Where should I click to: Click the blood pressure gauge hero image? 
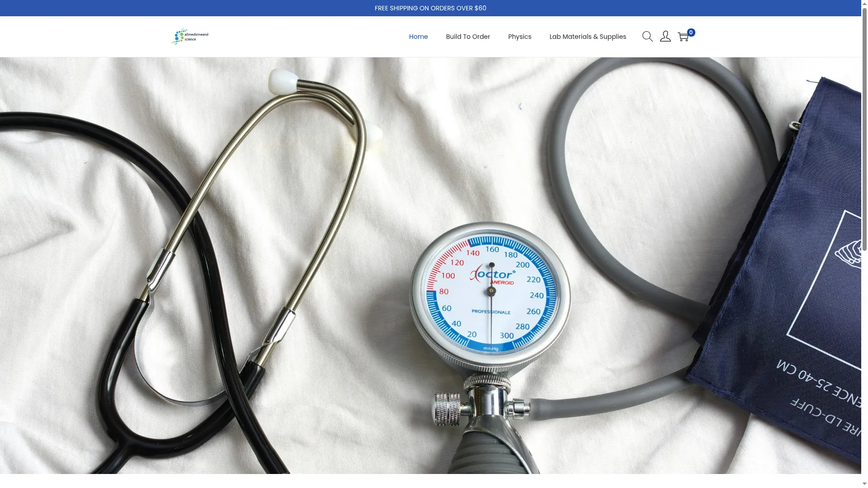point(430,265)
